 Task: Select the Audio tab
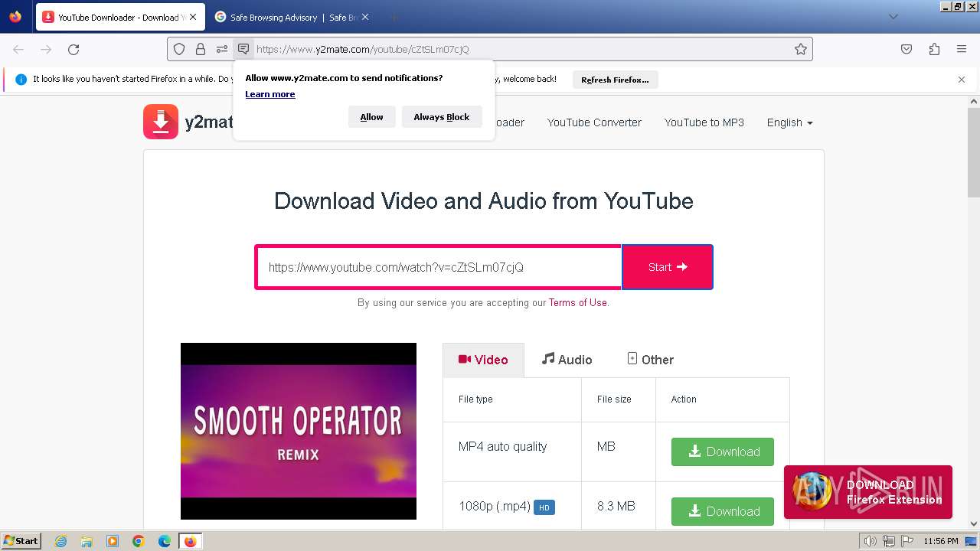tap(567, 360)
